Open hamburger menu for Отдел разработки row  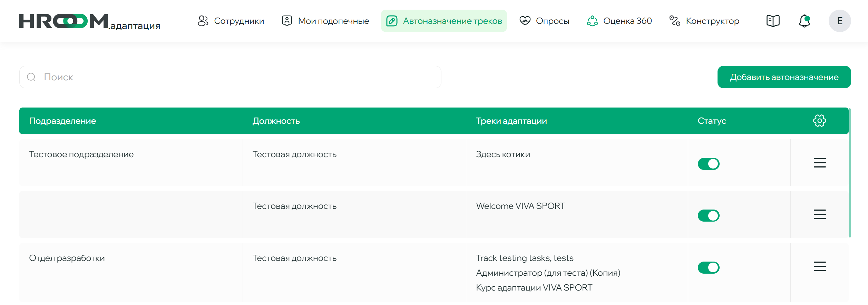(x=819, y=267)
